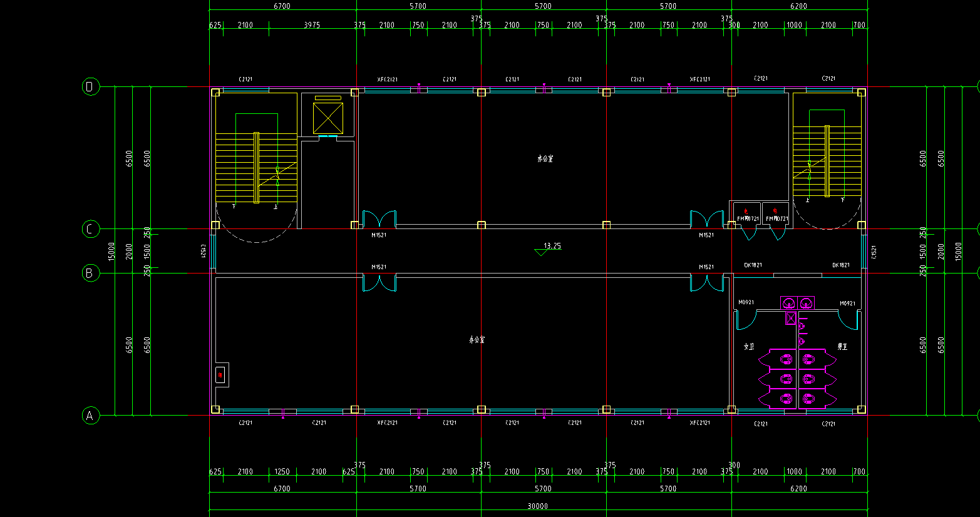
Task: Click the M0921 label by the men's washroom door
Action: click(x=847, y=304)
